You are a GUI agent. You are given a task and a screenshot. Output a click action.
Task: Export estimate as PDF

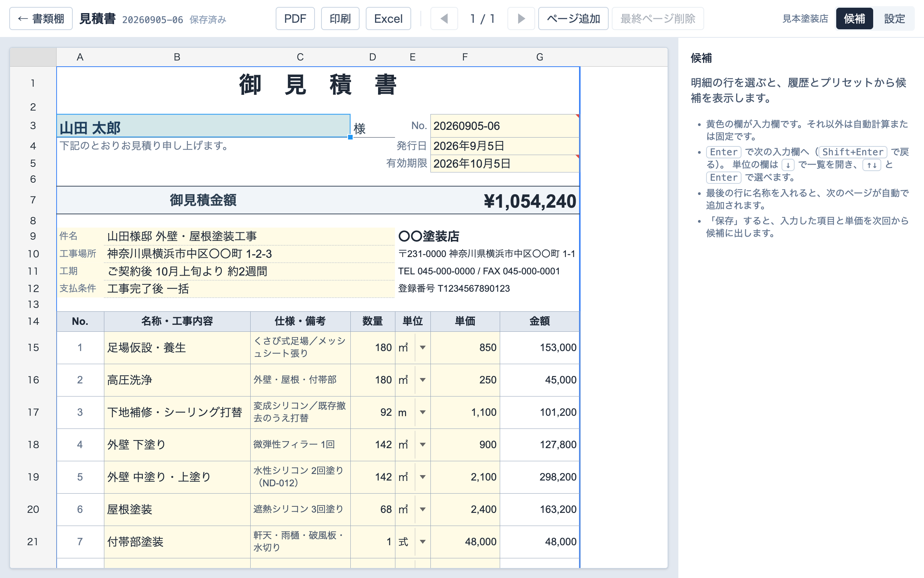(x=295, y=18)
